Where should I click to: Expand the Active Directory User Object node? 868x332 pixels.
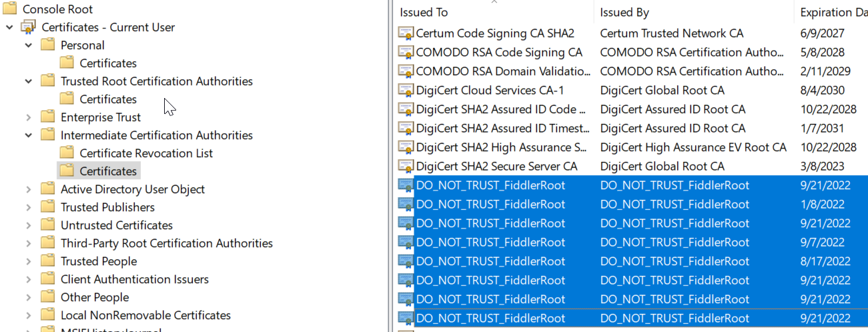coord(29,189)
